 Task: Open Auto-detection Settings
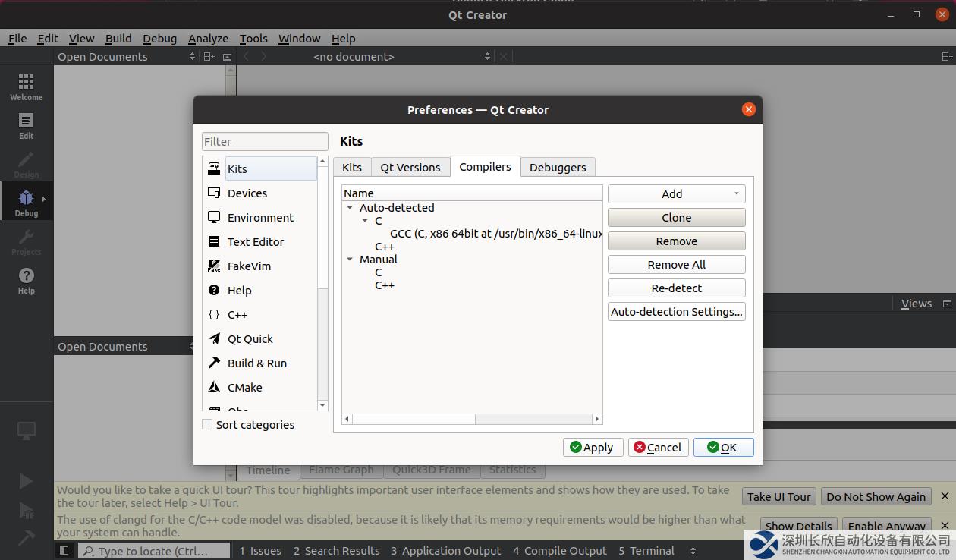tap(676, 311)
